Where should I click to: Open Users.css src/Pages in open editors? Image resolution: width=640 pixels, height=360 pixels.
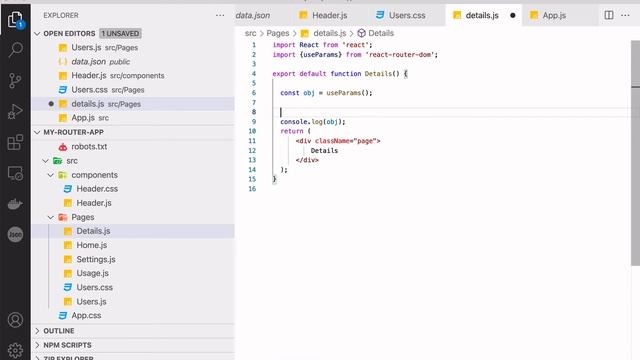point(133,90)
